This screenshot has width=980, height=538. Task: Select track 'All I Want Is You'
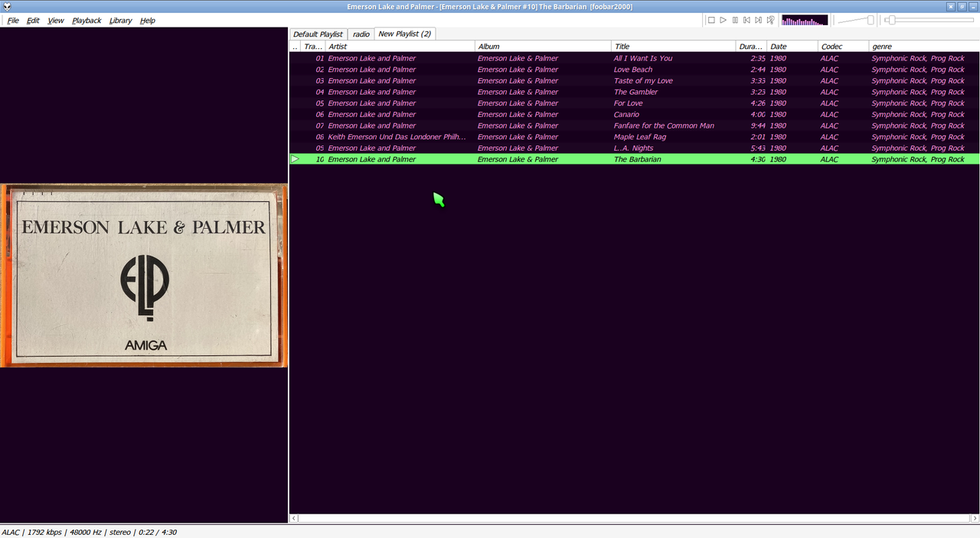pyautogui.click(x=635, y=58)
